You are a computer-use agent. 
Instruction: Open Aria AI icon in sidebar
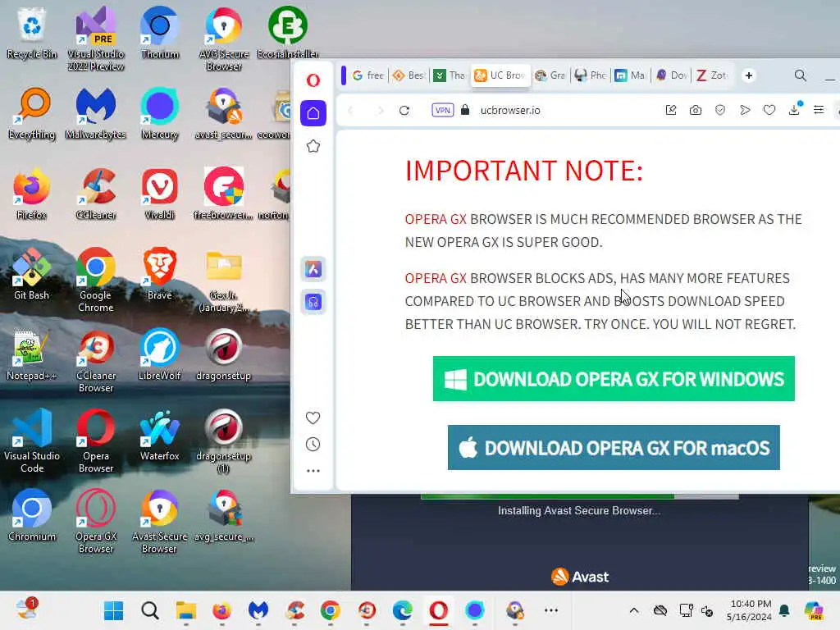coord(313,269)
